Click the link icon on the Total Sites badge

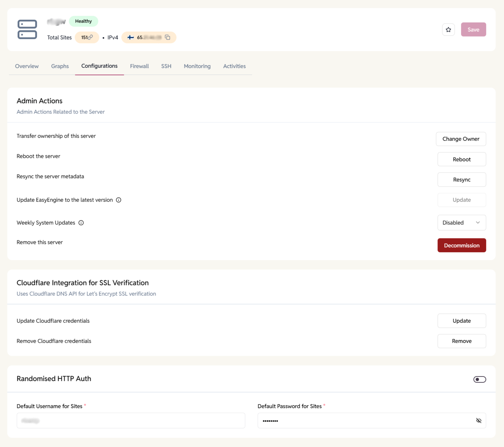click(x=90, y=37)
